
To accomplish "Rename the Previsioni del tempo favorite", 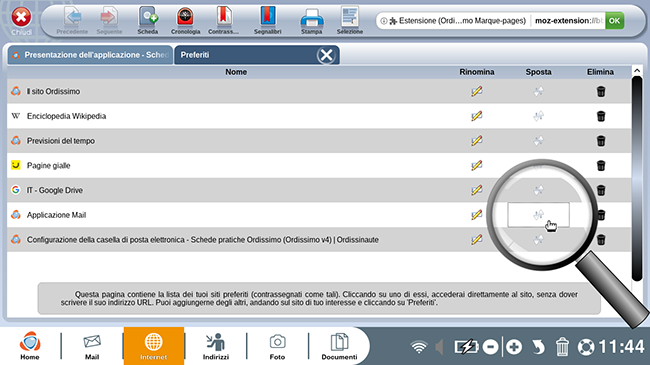I will pyautogui.click(x=477, y=141).
